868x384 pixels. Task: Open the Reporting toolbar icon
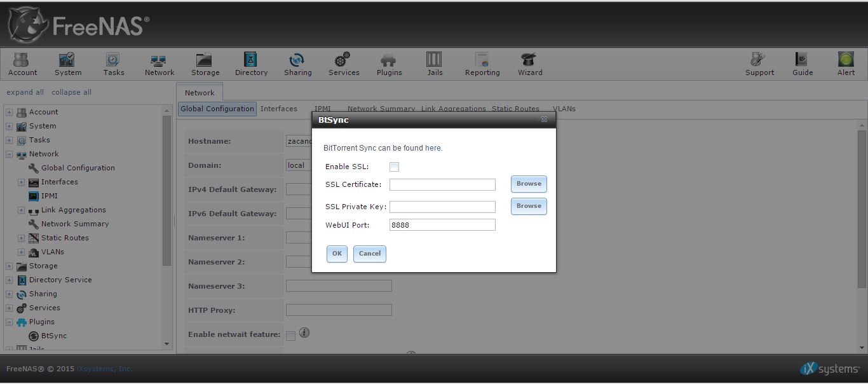coord(482,64)
